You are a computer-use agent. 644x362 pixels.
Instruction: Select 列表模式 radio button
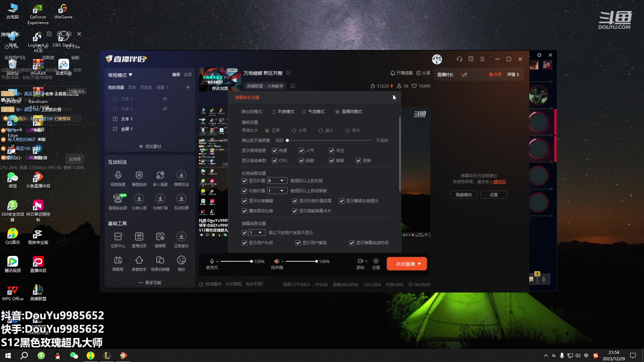pos(273,112)
